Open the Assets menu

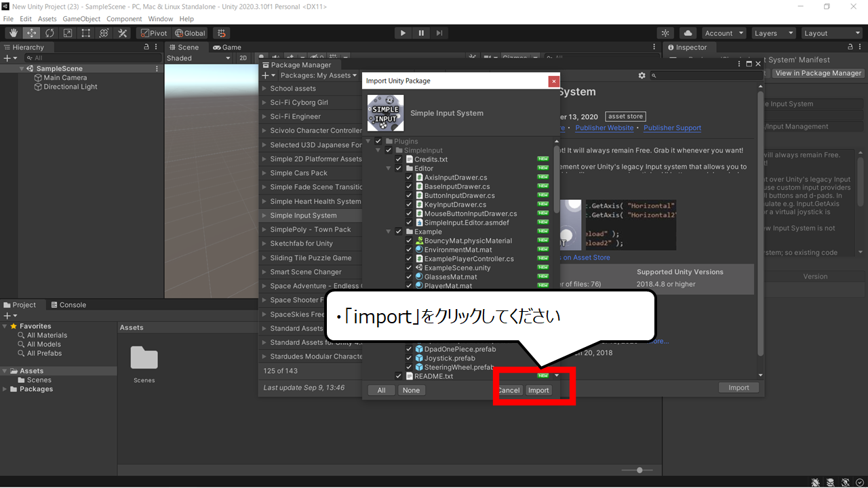(x=47, y=19)
